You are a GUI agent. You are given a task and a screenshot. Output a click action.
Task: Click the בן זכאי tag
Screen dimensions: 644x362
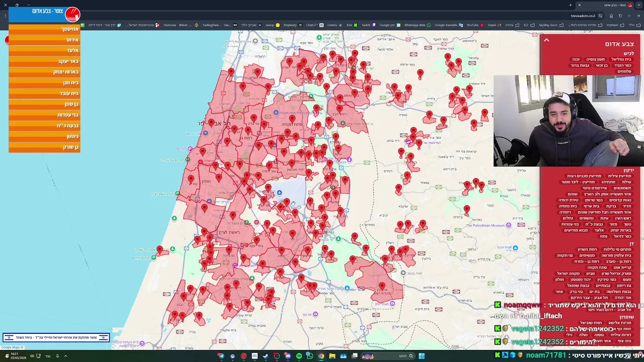pyautogui.click(x=602, y=65)
